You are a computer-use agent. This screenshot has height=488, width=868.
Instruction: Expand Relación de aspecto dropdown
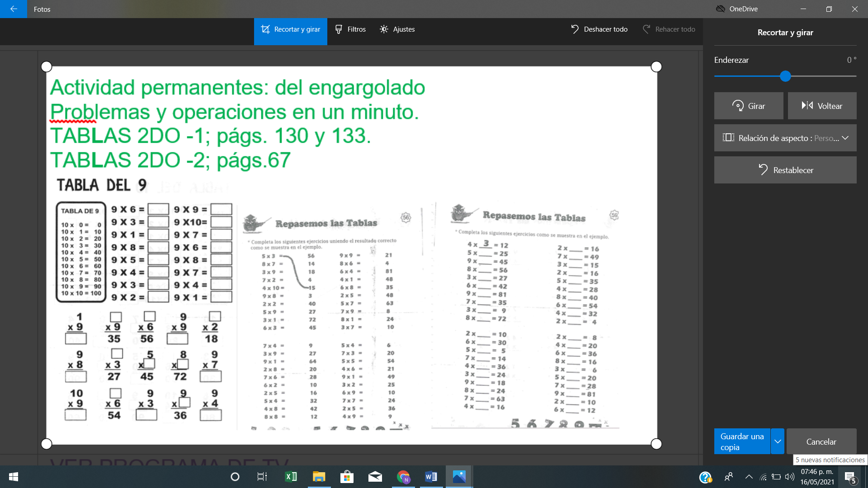[x=785, y=138]
